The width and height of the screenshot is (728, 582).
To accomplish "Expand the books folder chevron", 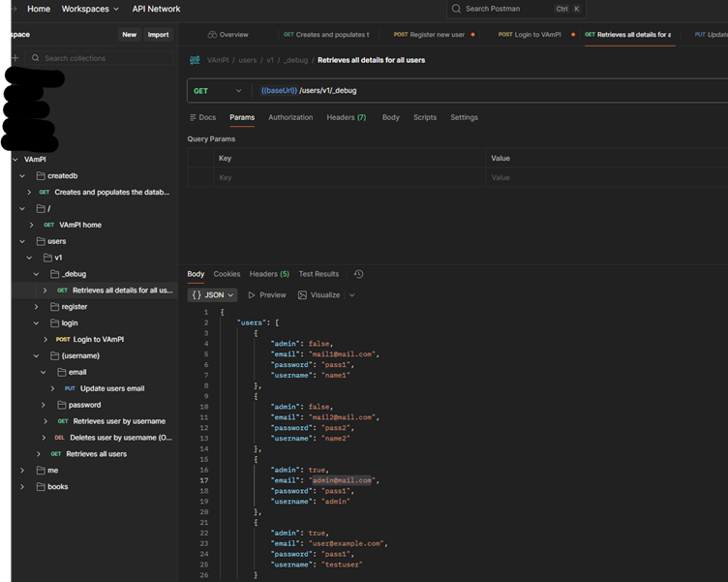I will point(22,487).
